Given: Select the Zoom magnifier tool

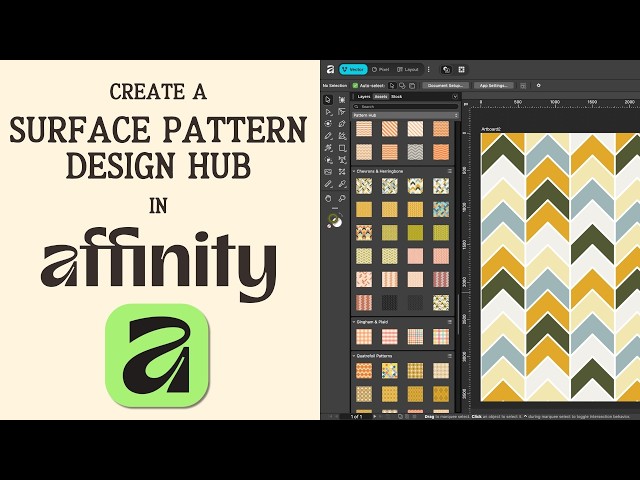Looking at the screenshot, I should (x=342, y=198).
